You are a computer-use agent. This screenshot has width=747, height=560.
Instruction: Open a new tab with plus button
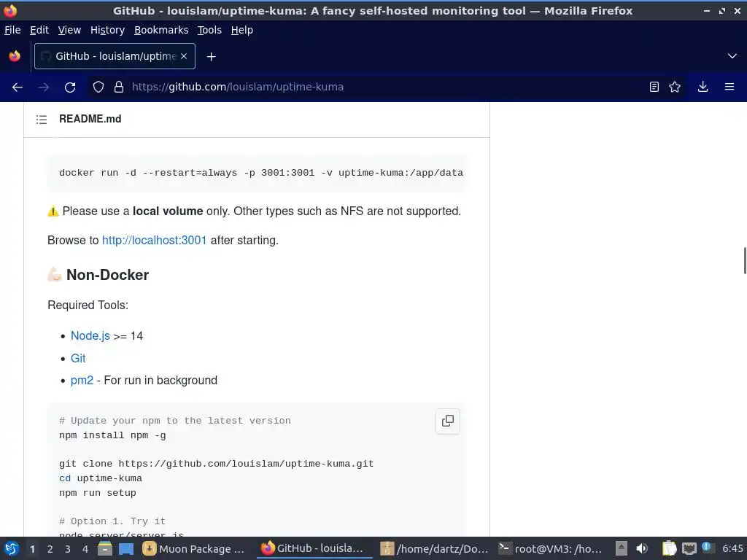click(211, 57)
